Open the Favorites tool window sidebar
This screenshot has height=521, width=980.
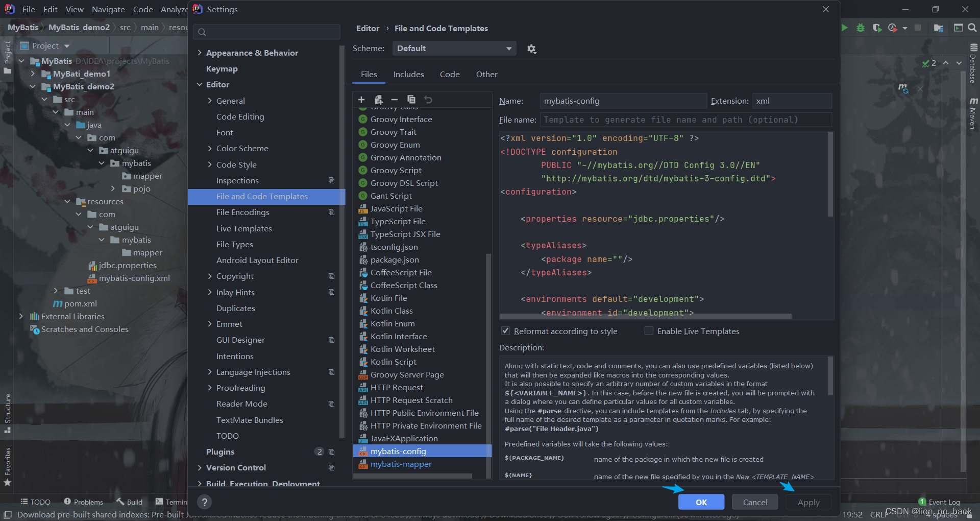click(x=7, y=466)
